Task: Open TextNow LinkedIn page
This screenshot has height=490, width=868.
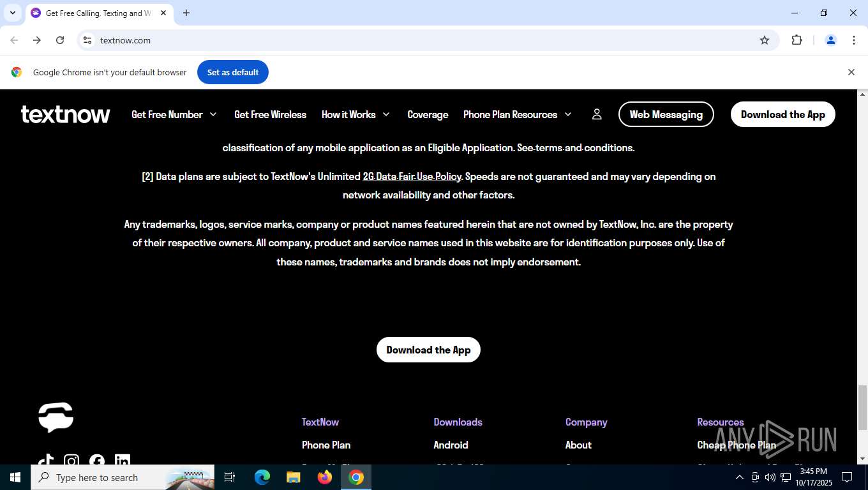Action: click(x=123, y=461)
